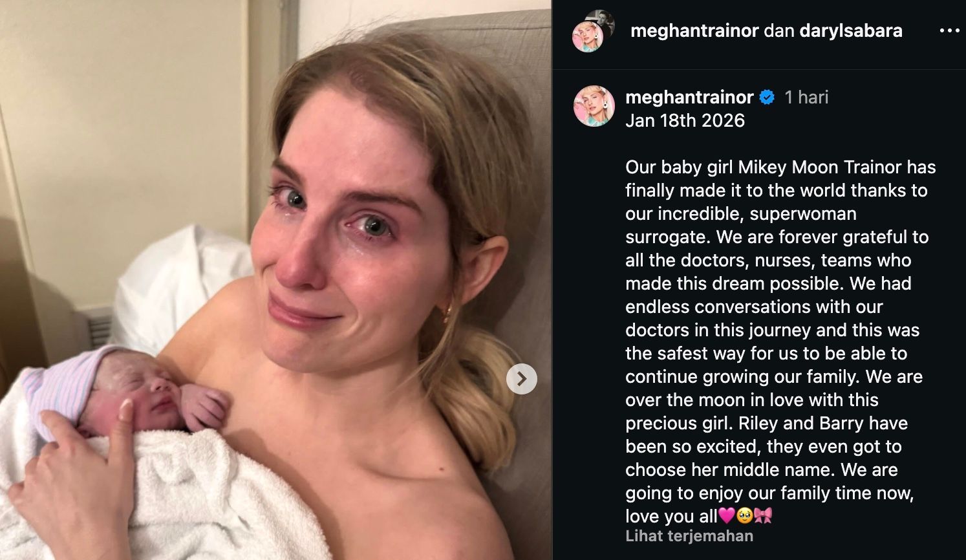This screenshot has height=560, width=966.
Task: Go to the next photo with the arrow
Action: click(x=521, y=379)
